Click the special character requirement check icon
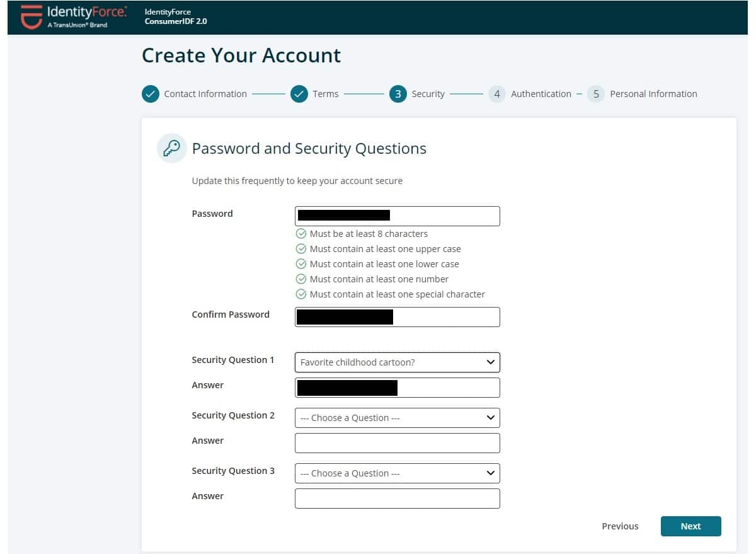The width and height of the screenshot is (756, 554). pyautogui.click(x=301, y=294)
